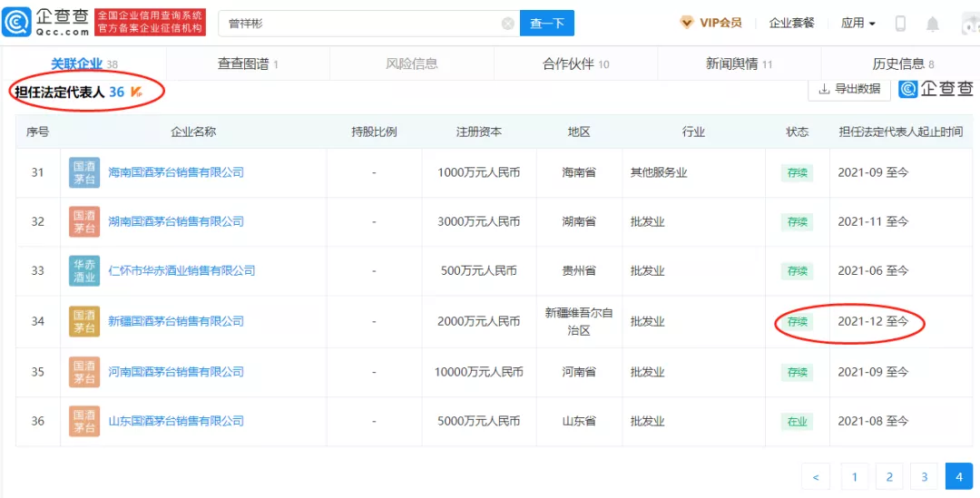
Task: Open 山东国酒茅台销售有限公司 company link
Action: [x=176, y=421]
